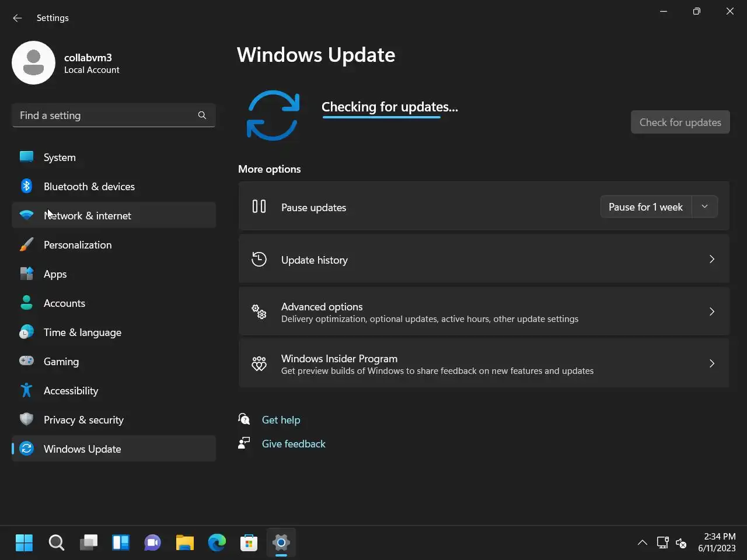
Task: Click the More options heading
Action: 269,169
